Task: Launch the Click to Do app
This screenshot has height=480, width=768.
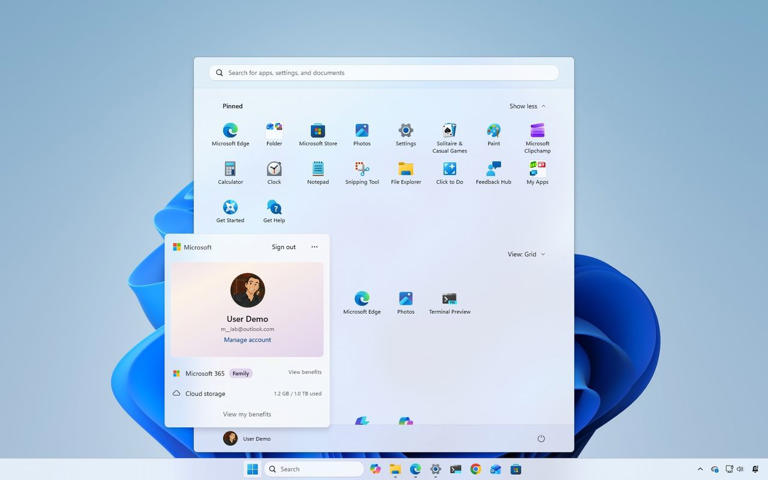Action: (450, 172)
